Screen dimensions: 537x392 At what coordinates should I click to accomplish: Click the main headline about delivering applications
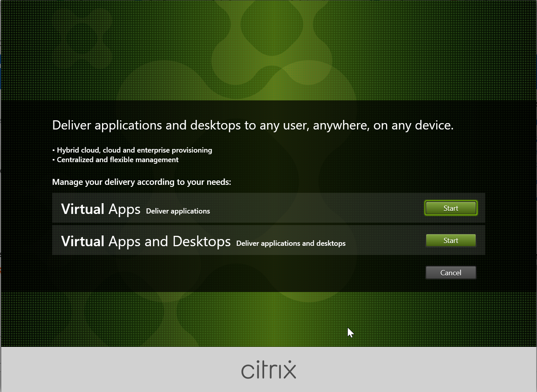click(x=253, y=125)
